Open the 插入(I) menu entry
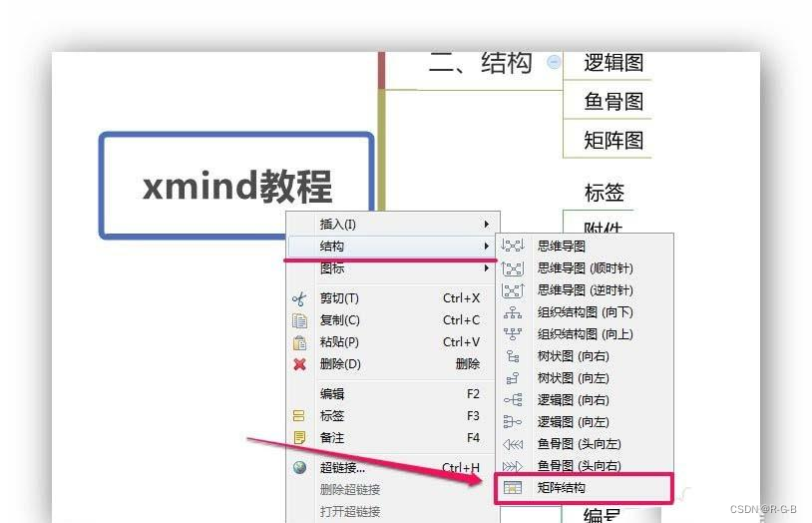The width and height of the screenshot is (812, 523). [393, 224]
